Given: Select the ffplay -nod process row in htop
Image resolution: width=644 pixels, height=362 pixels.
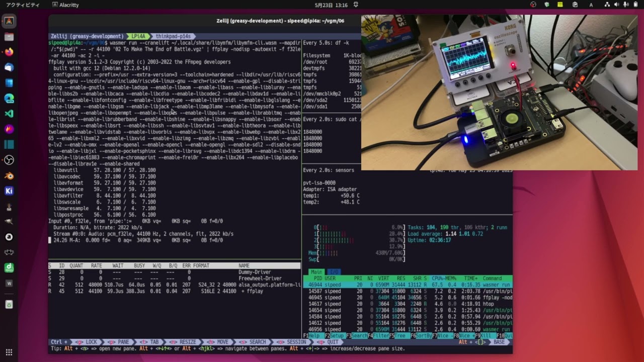Looking at the screenshot, I should click(408, 297).
